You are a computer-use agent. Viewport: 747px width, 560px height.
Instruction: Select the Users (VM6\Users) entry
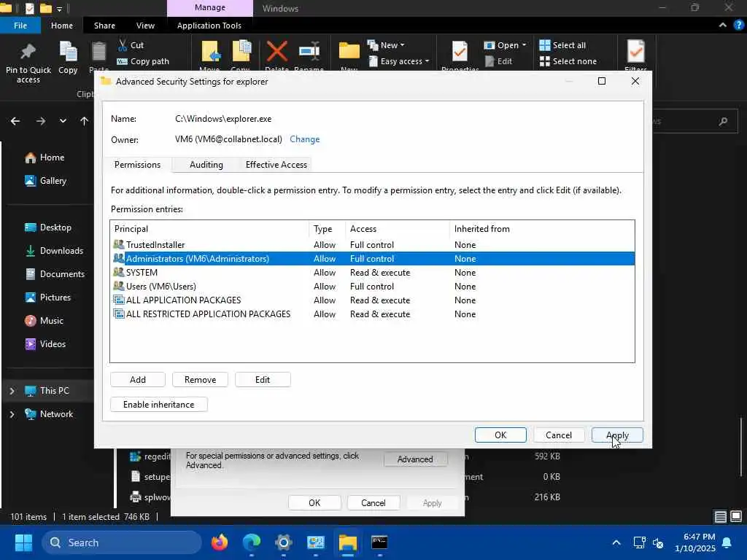pos(372,286)
